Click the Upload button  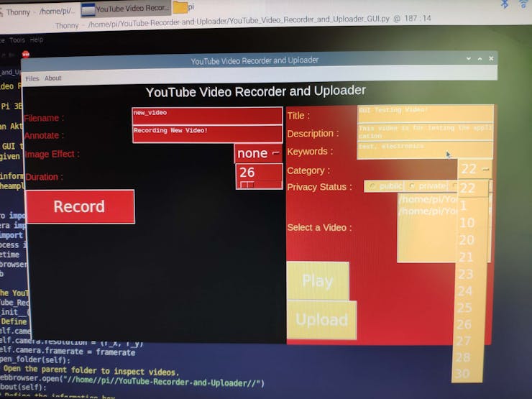[321, 320]
